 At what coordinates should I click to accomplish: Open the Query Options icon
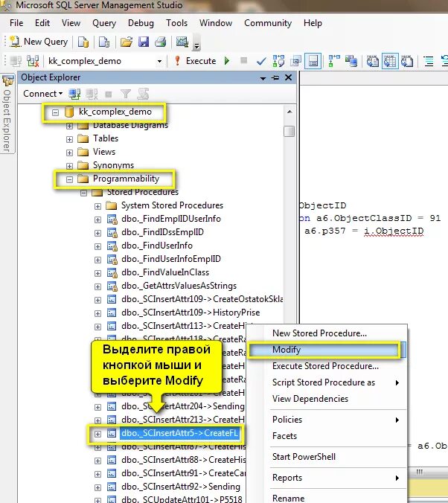coord(295,61)
